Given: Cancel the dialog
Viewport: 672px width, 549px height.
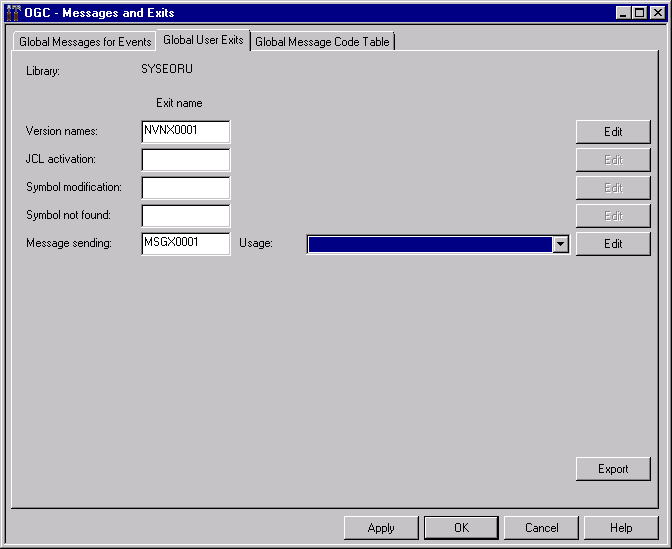Looking at the screenshot, I should coord(541,528).
